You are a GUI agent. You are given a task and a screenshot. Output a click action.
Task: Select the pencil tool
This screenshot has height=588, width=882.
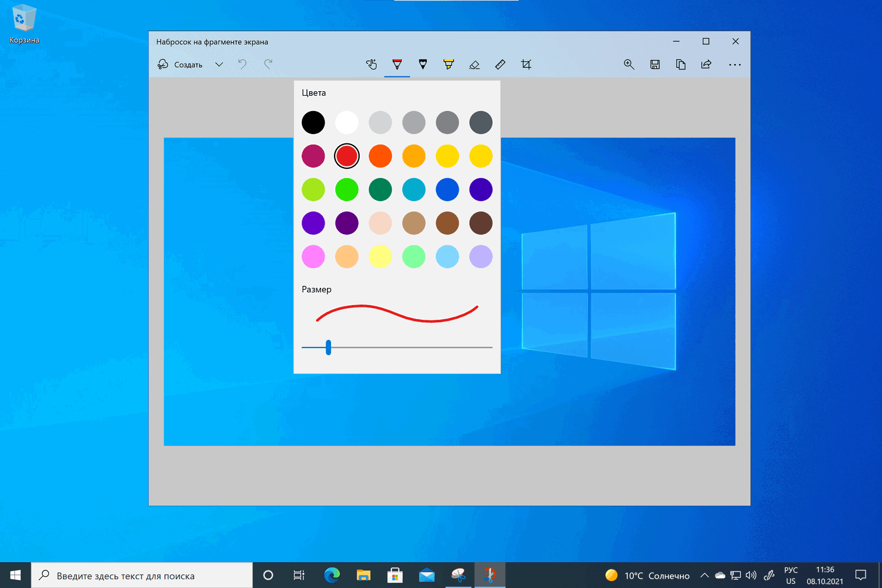pyautogui.click(x=423, y=65)
